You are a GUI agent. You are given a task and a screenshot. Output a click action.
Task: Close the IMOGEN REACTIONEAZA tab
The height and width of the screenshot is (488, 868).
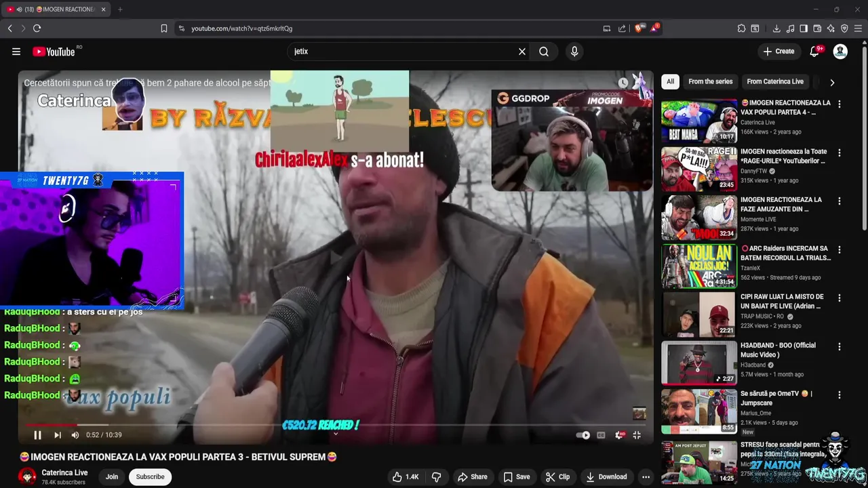click(104, 9)
